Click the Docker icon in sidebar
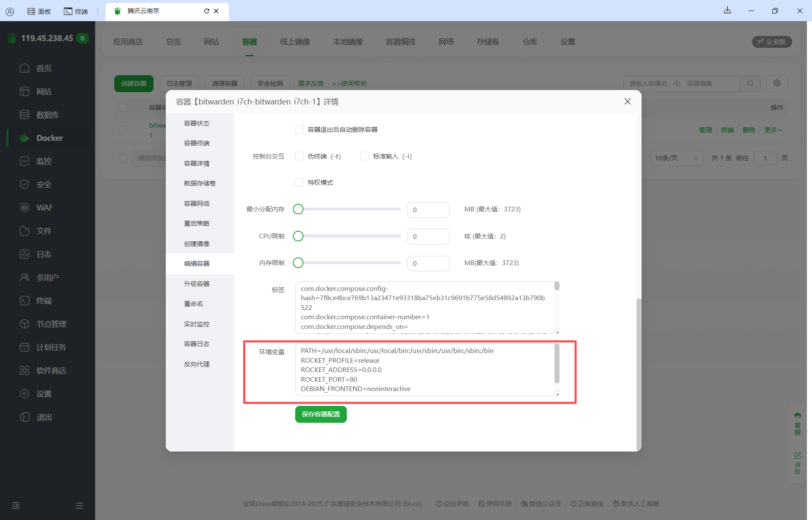This screenshot has width=812, height=520. pyautogui.click(x=25, y=138)
